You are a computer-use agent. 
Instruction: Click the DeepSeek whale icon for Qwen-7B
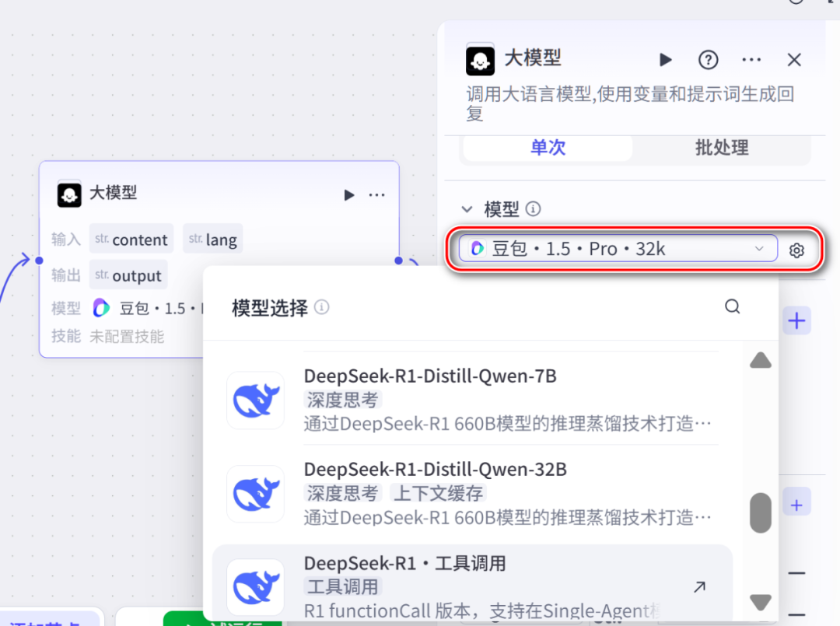256,400
